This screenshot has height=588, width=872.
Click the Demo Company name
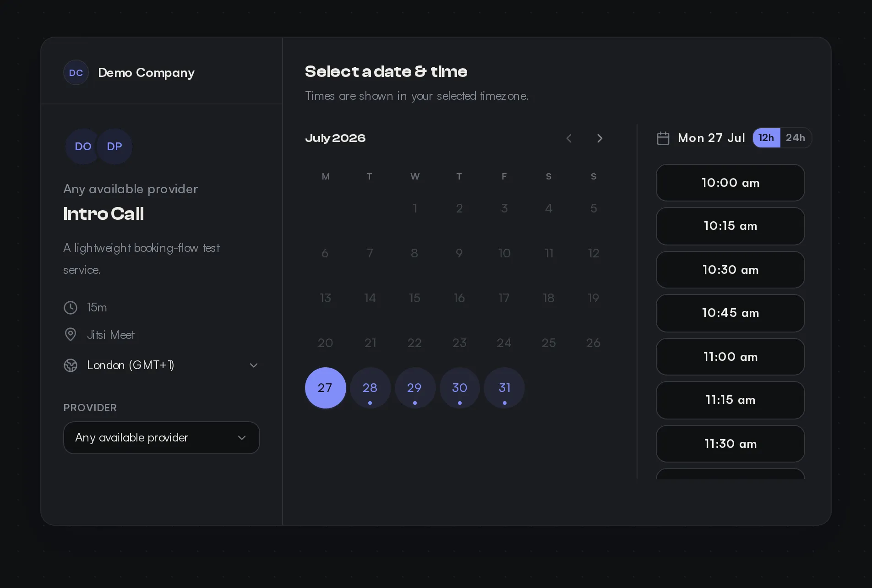click(x=146, y=73)
